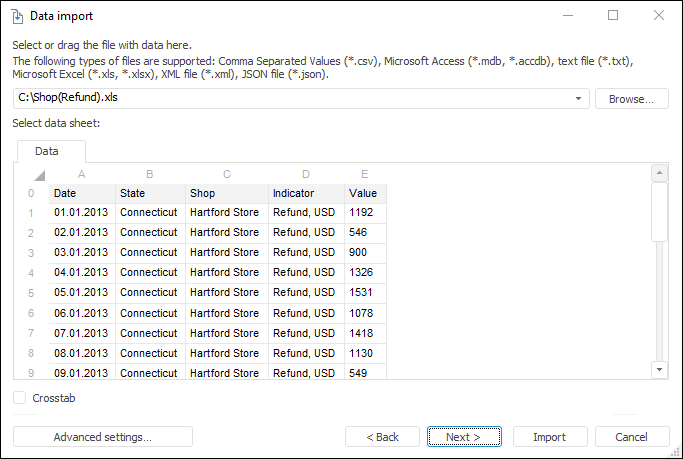Cancel the data import

click(x=631, y=437)
